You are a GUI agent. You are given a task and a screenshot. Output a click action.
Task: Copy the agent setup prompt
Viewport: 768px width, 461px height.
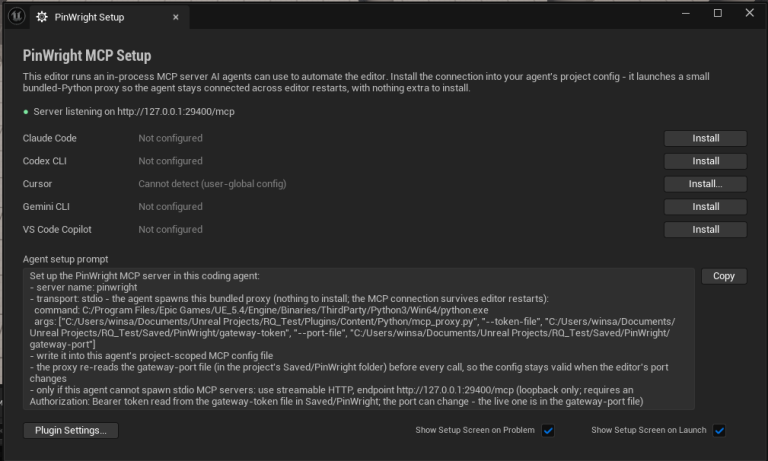point(724,276)
